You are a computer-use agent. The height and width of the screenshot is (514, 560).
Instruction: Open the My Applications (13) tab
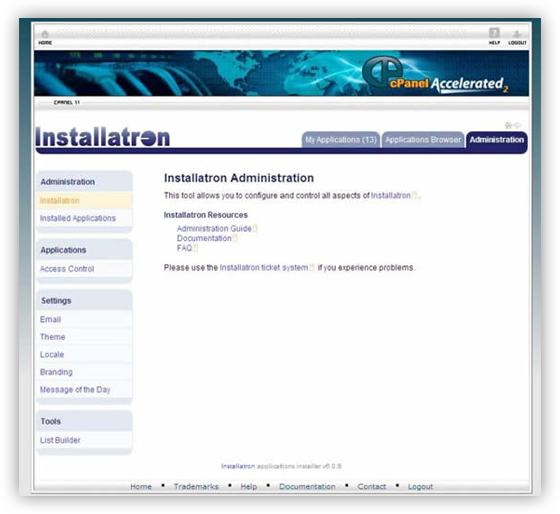point(341,140)
